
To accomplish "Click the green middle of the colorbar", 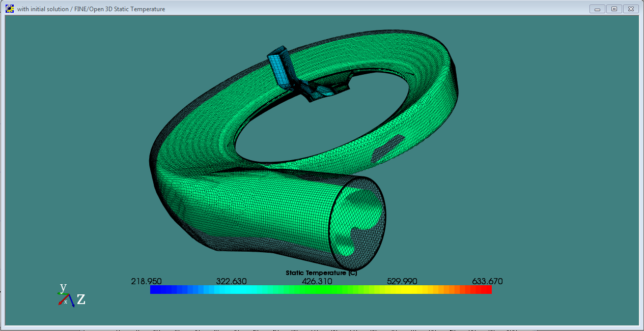I will (321, 289).
